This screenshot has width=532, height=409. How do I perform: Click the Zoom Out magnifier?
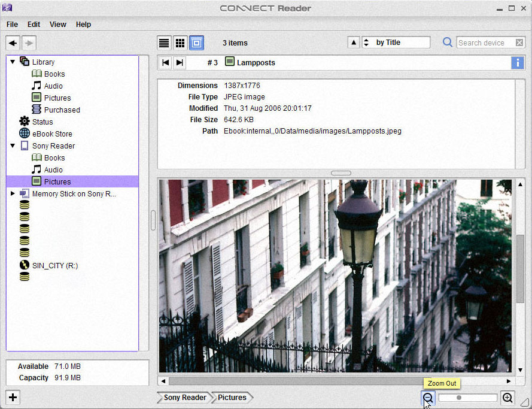coord(428,398)
